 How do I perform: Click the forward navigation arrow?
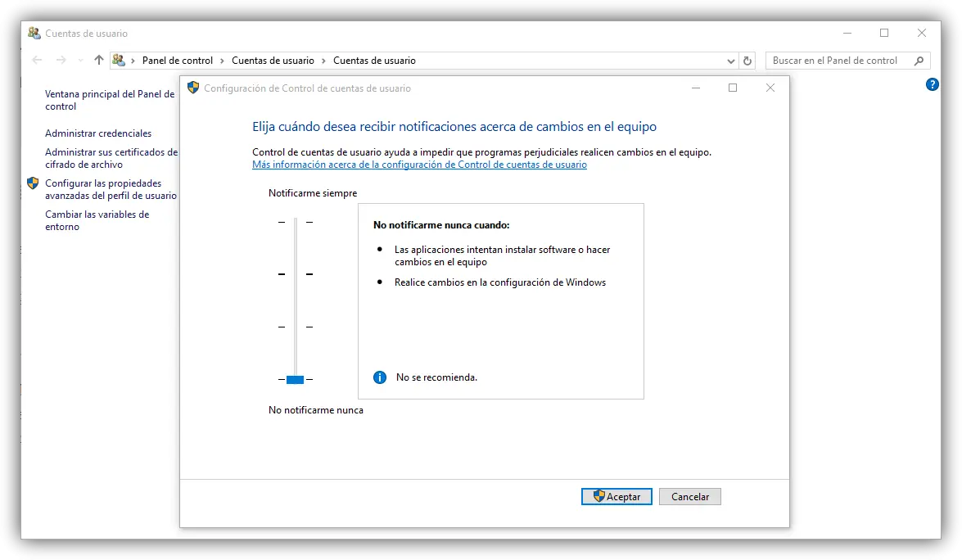tap(61, 60)
